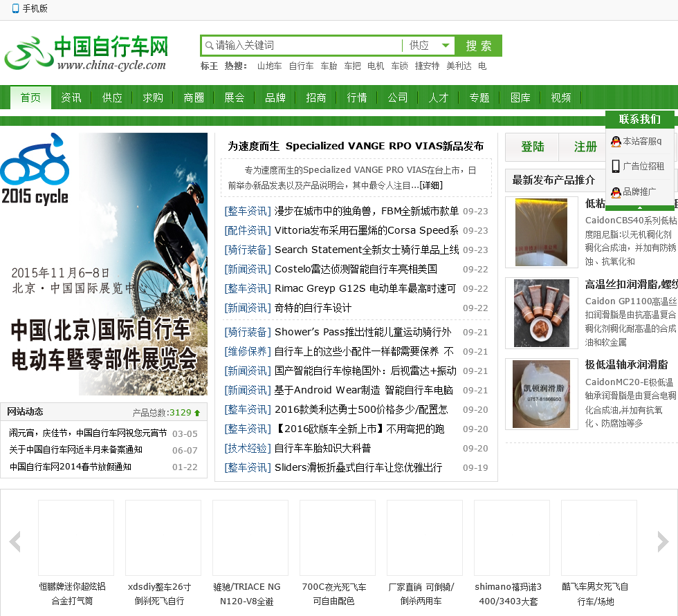Click the left carousel arrow
The width and height of the screenshot is (678, 616).
coord(15,542)
